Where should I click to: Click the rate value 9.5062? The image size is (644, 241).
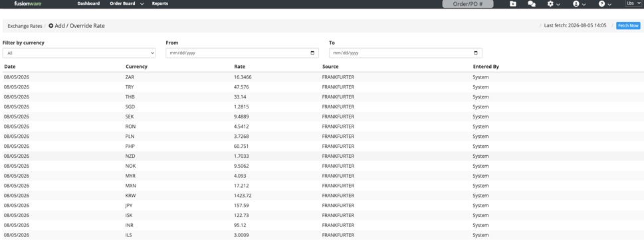pyautogui.click(x=241, y=166)
